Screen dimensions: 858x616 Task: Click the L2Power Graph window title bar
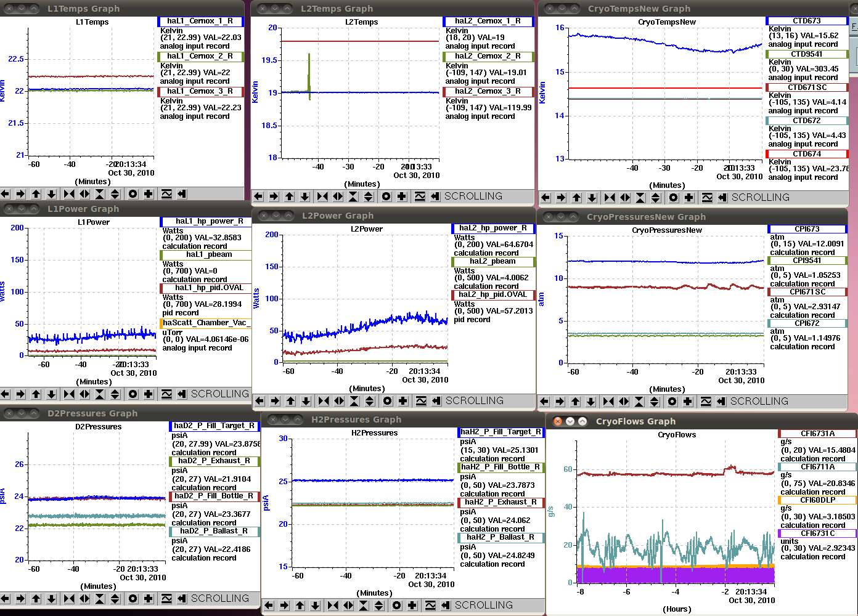[x=394, y=216]
